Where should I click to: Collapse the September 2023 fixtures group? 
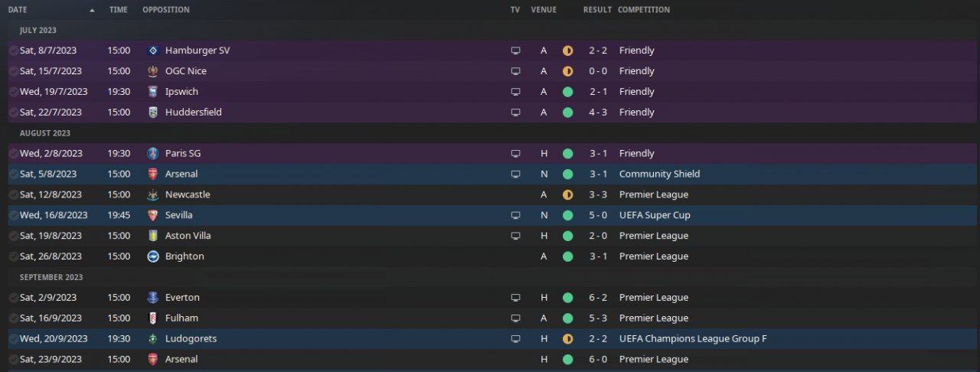point(51,277)
